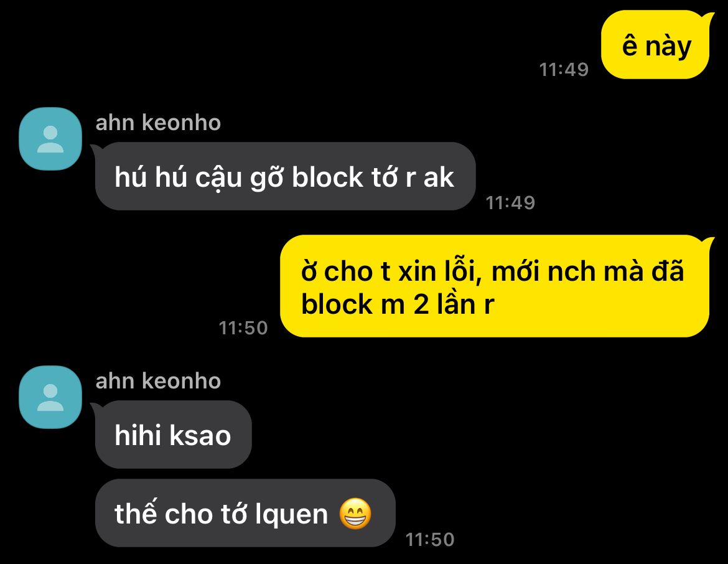Click the word 'ksao' in gray bubble
The width and height of the screenshot is (728, 564).
click(200, 435)
